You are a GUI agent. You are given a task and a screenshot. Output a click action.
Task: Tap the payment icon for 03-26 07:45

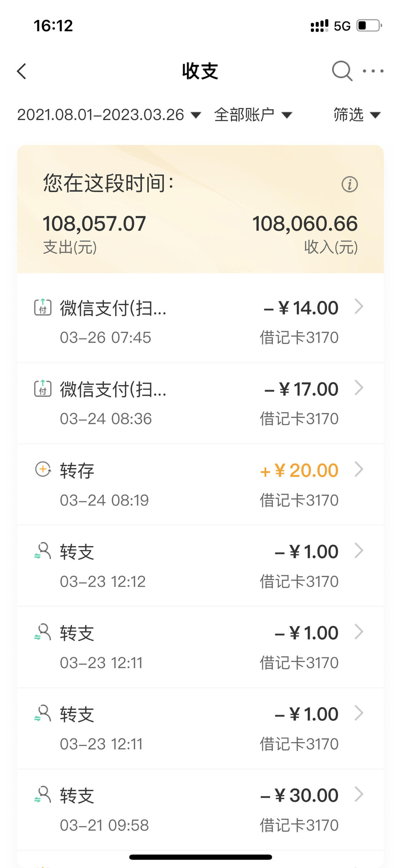pos(43,307)
